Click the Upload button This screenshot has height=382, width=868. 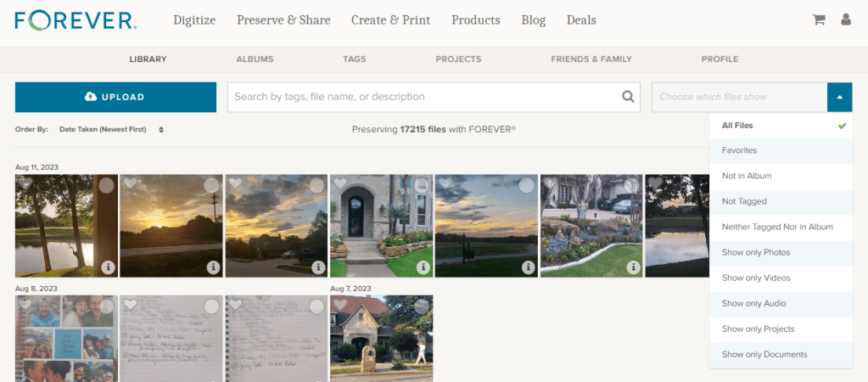pyautogui.click(x=115, y=97)
